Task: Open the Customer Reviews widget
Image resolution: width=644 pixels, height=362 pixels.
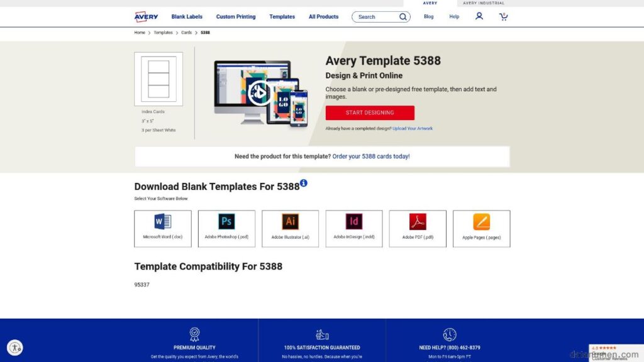Action: coord(612,354)
